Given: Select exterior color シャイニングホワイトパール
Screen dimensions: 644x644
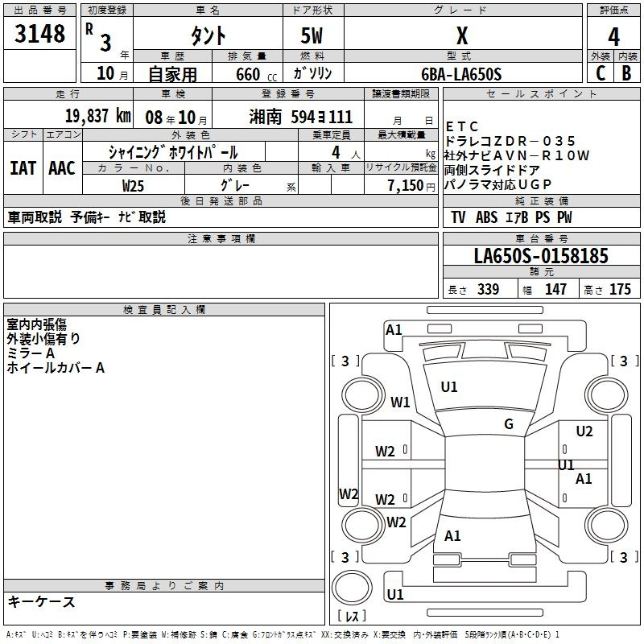Looking at the screenshot, I should (173, 152).
